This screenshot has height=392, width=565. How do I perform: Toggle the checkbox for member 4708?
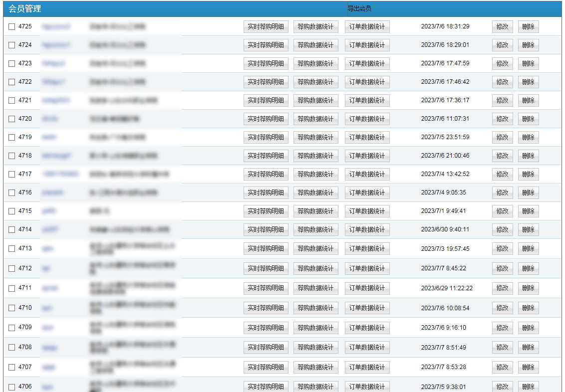pyautogui.click(x=12, y=347)
